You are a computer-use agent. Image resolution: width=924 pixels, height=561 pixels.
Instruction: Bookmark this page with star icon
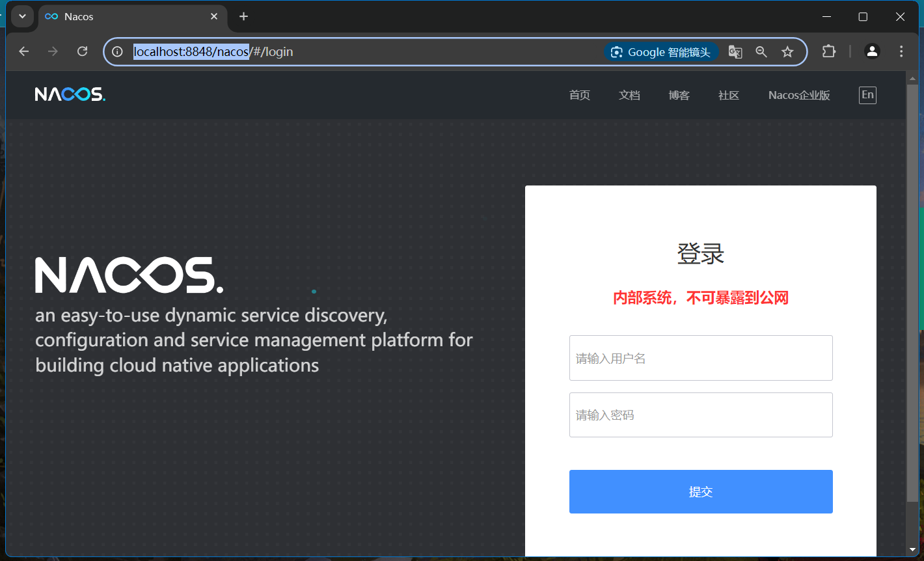[x=787, y=52]
